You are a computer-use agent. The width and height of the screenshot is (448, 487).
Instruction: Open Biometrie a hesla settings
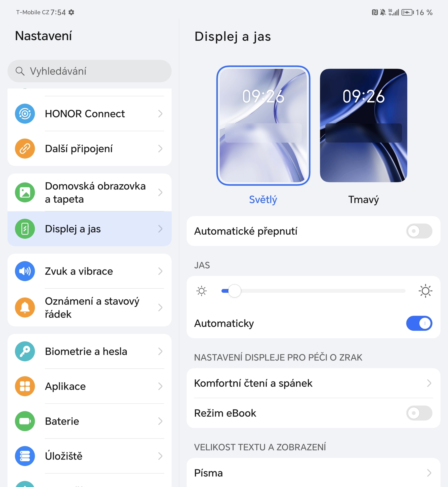point(90,350)
